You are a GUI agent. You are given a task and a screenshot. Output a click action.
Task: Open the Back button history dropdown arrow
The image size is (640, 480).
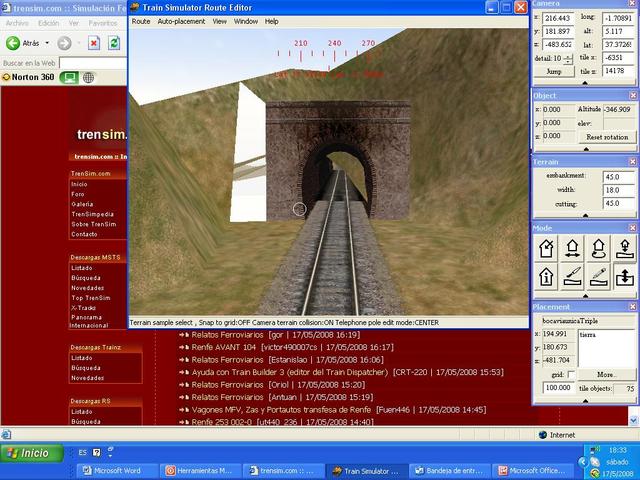[x=47, y=43]
